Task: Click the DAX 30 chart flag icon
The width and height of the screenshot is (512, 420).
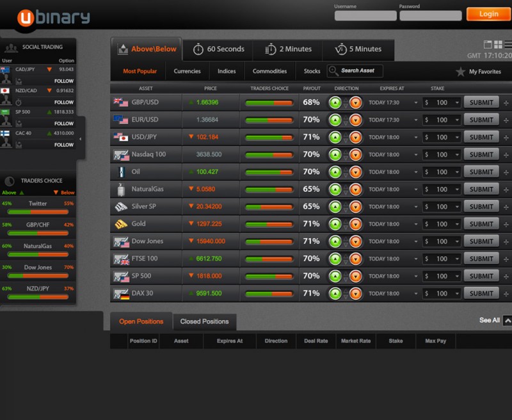Action: pos(121,294)
